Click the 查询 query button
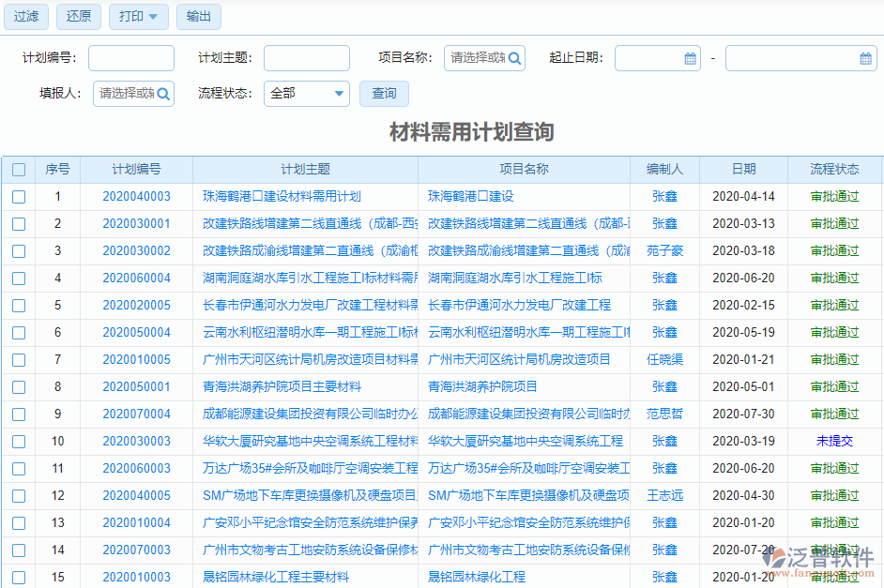Viewport: 884px width, 588px height. click(384, 93)
